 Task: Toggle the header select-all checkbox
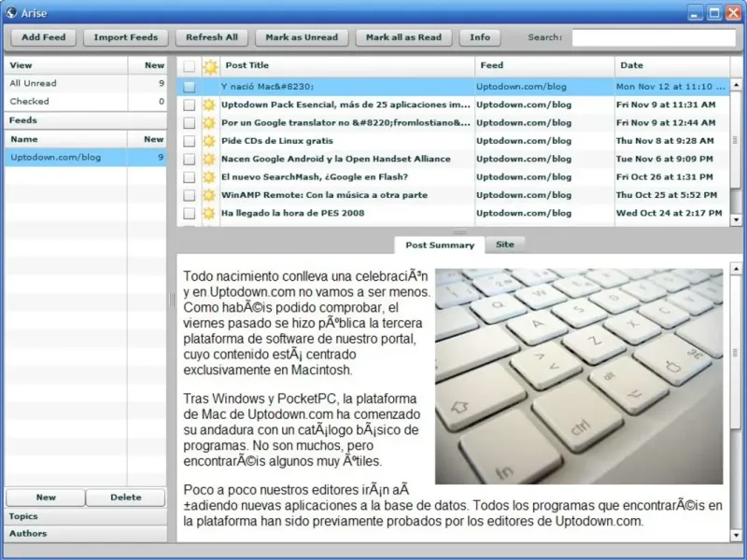tap(190, 66)
